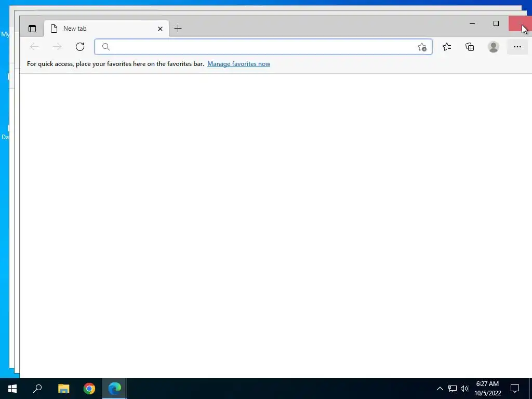Refresh the page
Screen dimensions: 532x399
(80, 46)
